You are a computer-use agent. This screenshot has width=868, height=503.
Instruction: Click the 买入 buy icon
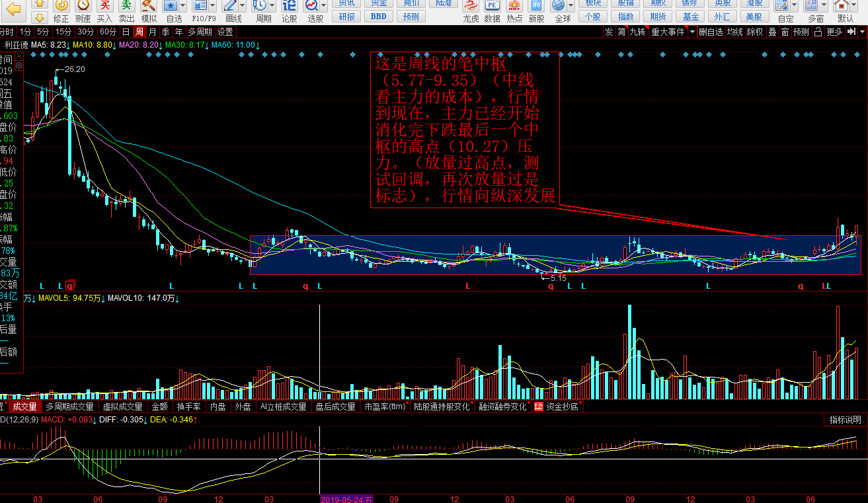104,5
